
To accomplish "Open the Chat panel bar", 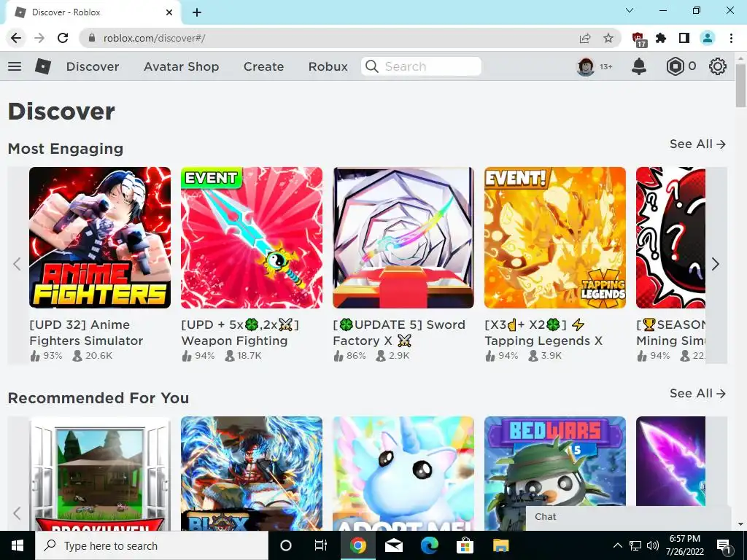I will click(x=628, y=518).
